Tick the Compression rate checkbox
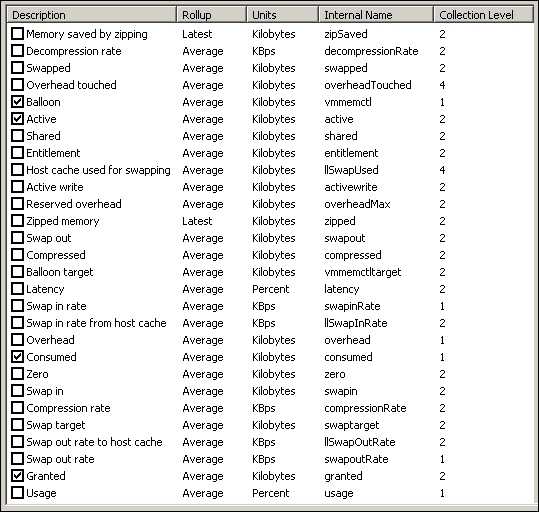This screenshot has width=539, height=512. point(17,408)
